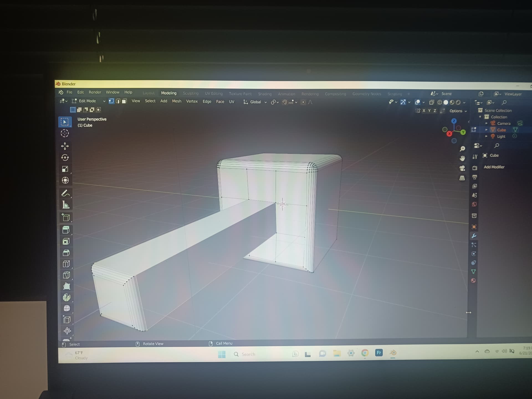Open the Mesh menu
Viewport: 532px width, 399px height.
pos(177,101)
